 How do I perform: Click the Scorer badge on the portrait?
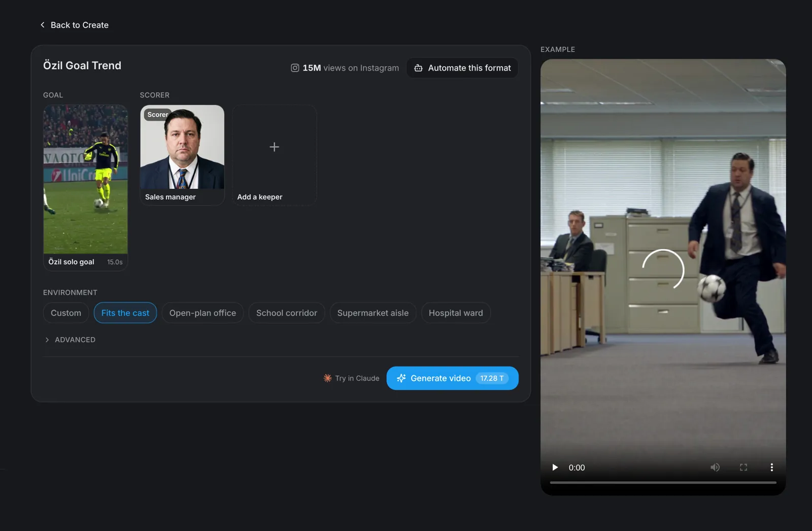tap(157, 115)
